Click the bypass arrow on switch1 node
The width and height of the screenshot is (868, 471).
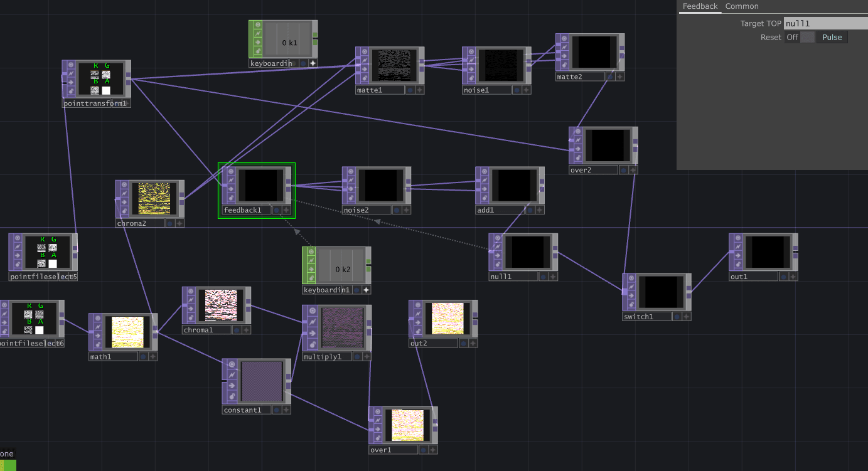(x=632, y=296)
